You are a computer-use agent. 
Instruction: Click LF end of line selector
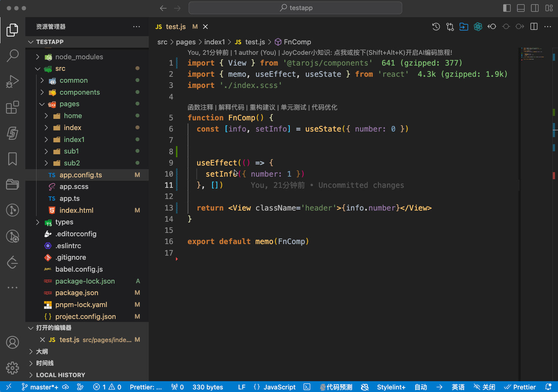tap(242, 387)
